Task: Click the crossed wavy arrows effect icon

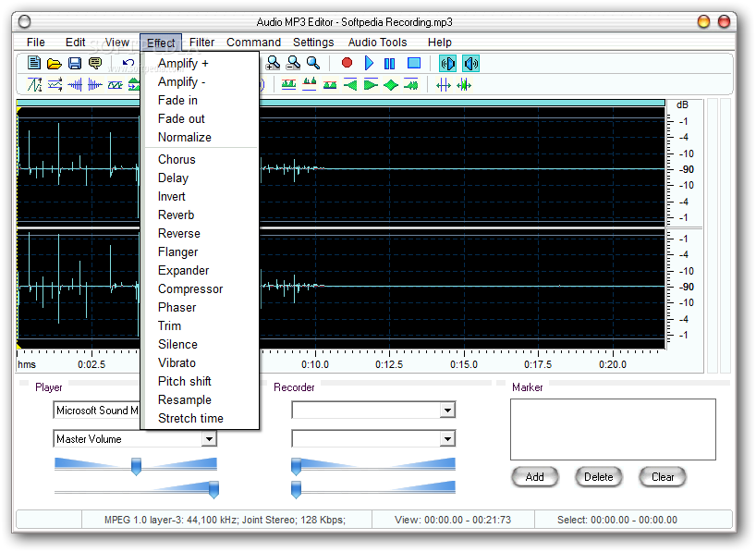Action: [55, 85]
